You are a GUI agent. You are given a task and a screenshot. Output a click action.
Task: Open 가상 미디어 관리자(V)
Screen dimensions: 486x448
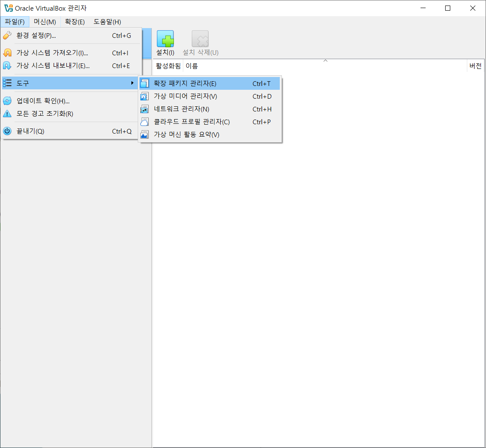(x=210, y=97)
